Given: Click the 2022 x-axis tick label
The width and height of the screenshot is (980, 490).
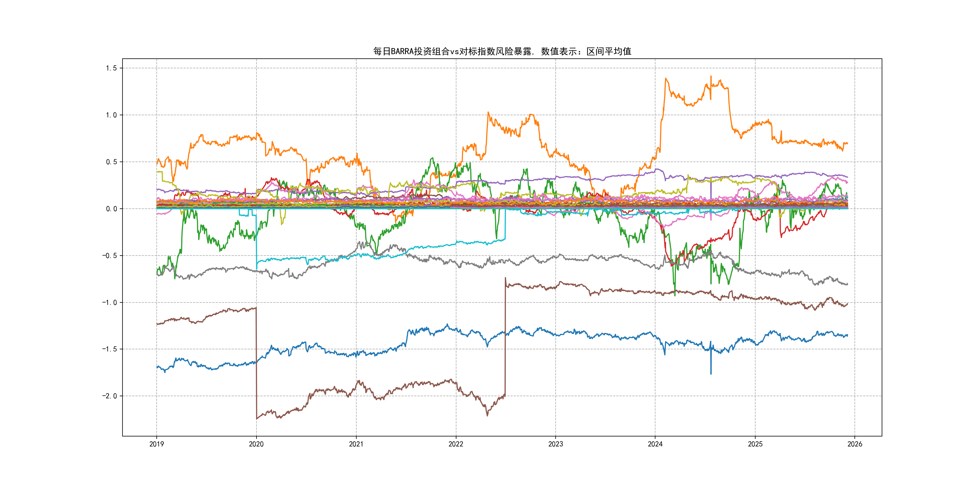Looking at the screenshot, I should (456, 444).
